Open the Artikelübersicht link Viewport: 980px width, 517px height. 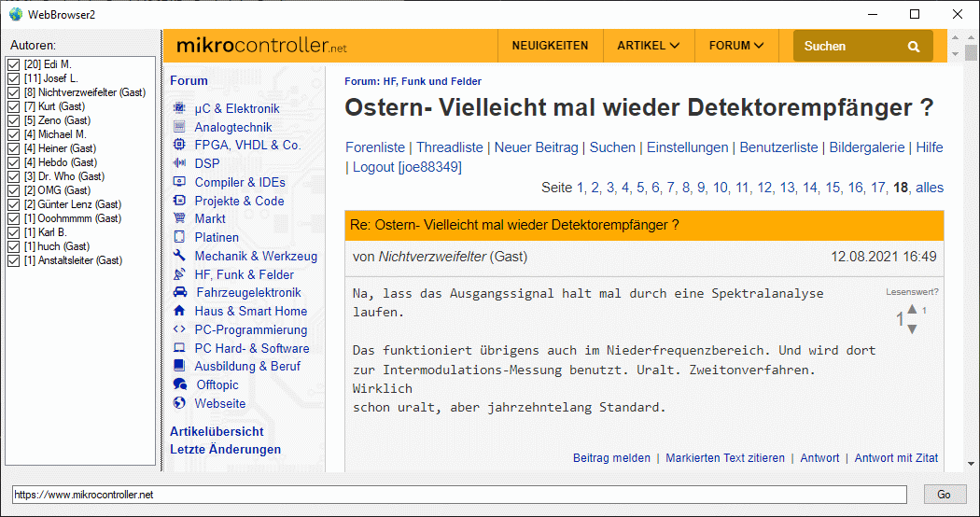[x=217, y=431]
